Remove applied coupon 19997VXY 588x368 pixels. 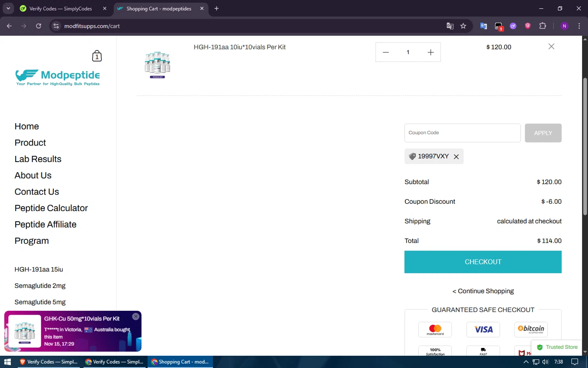(x=456, y=157)
